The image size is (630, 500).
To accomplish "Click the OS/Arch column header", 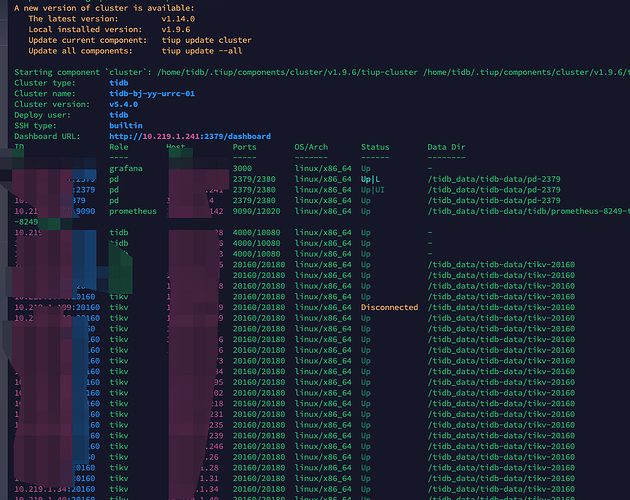I will point(311,147).
